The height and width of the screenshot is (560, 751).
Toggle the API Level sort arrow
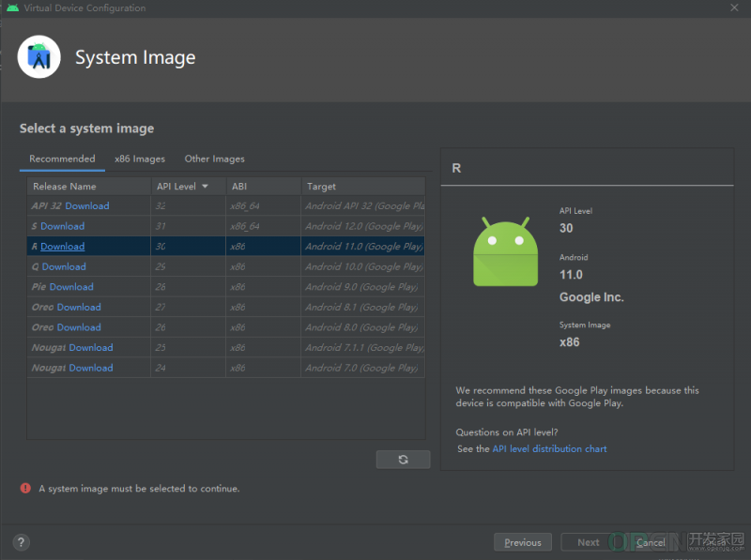tap(205, 186)
